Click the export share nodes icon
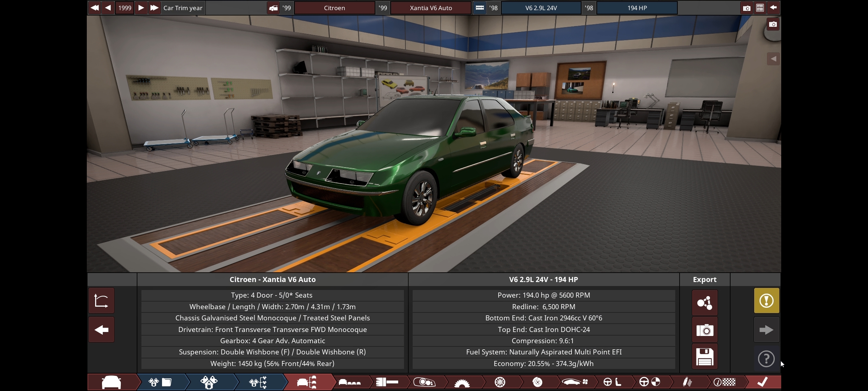The width and height of the screenshot is (868, 391). coord(705,303)
